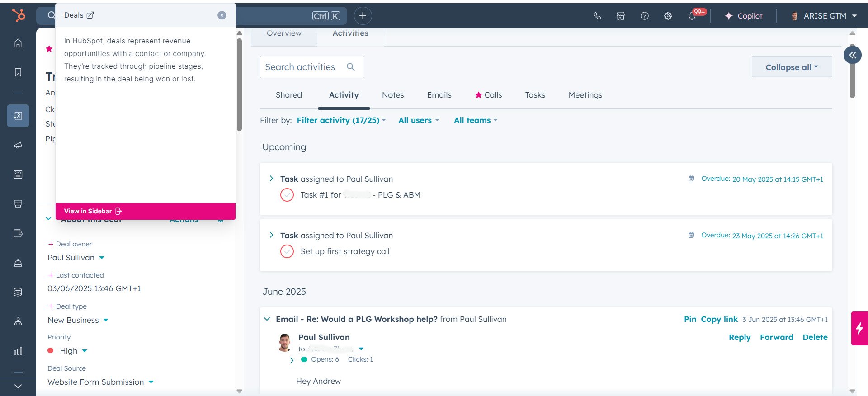
Task: Open the Filter activity (17/25) dropdown
Action: click(x=341, y=120)
